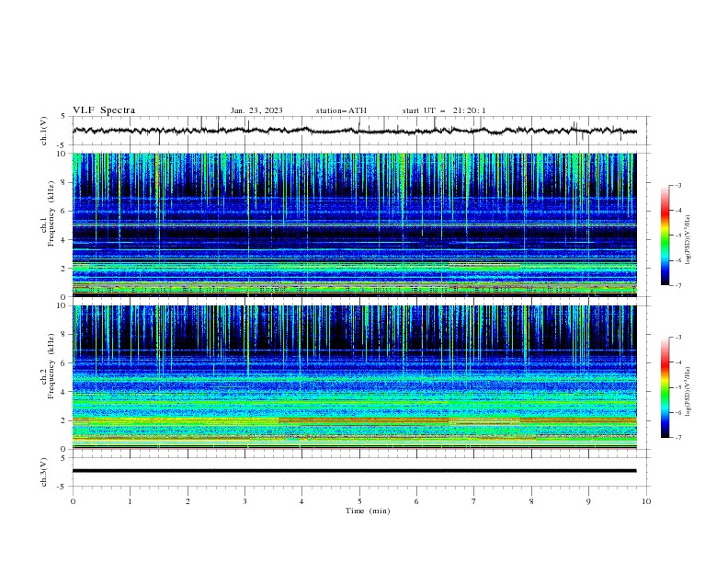This screenshot has width=728, height=563.
Task: Click the ch.3 flat black waveform line
Action: (355, 471)
